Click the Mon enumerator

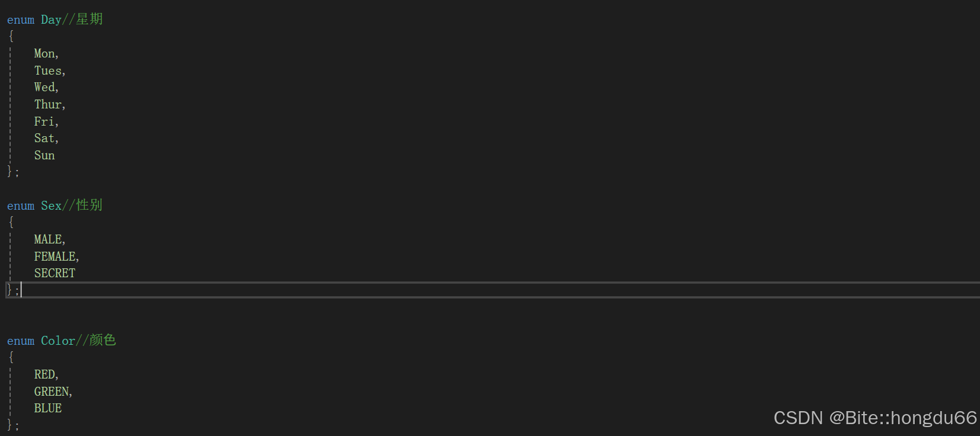(44, 54)
